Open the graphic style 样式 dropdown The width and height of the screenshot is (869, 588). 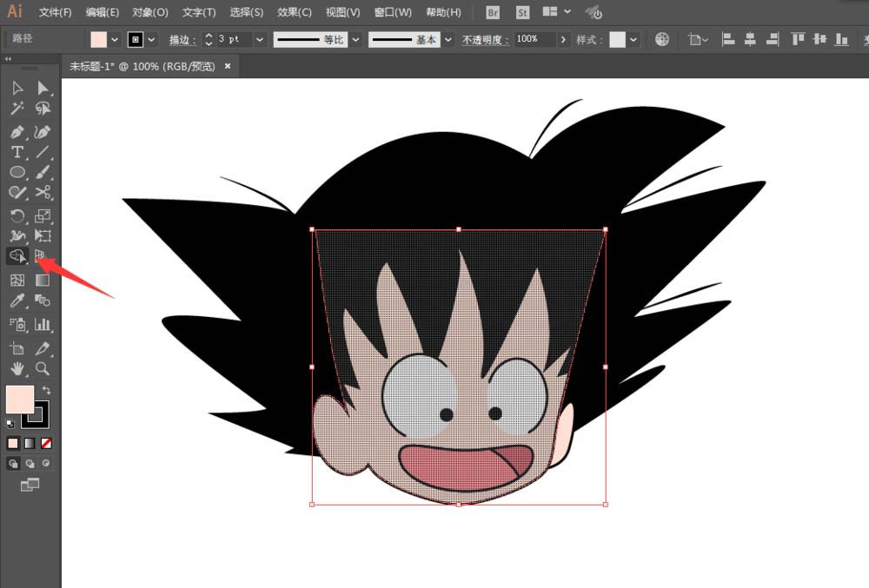click(x=633, y=40)
